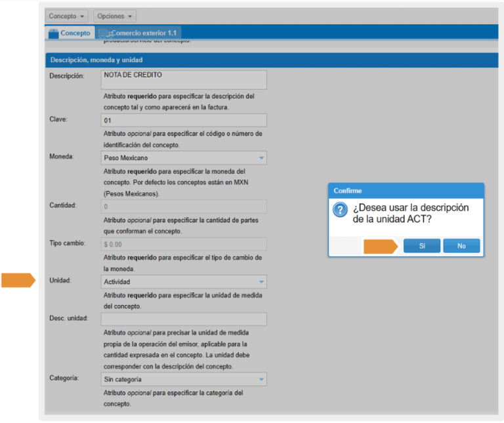This screenshot has width=504, height=423.
Task: Expand the Moneda dropdown arrow
Action: click(261, 158)
